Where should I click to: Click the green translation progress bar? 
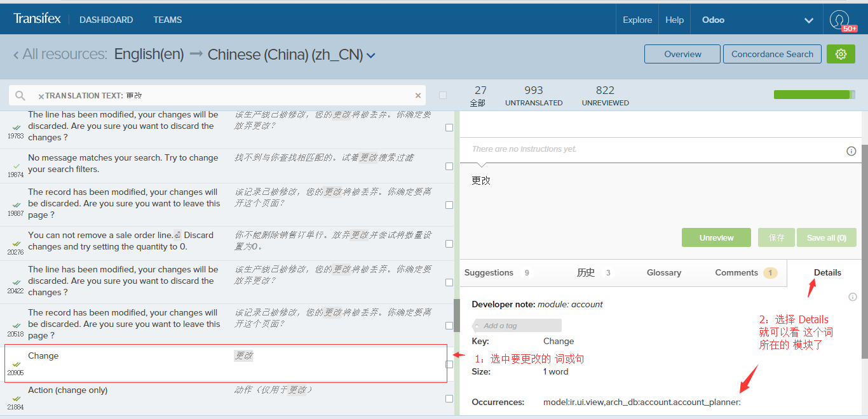813,95
